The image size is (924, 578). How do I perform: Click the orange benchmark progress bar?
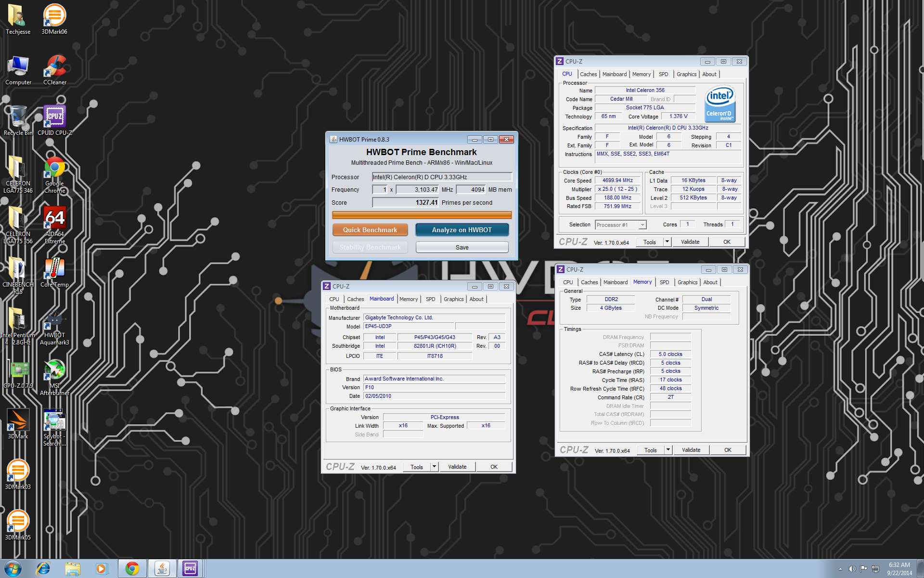pos(422,215)
